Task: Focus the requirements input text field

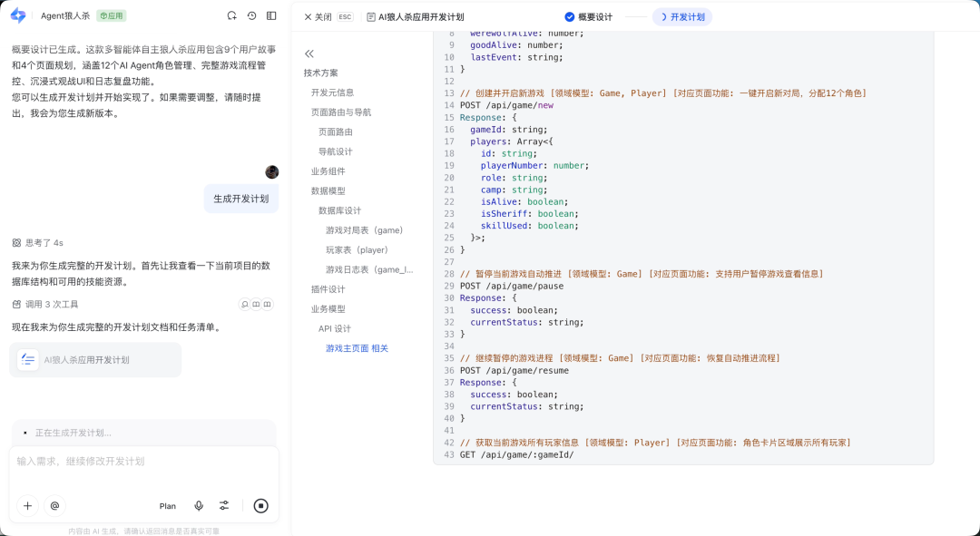Action: click(143, 462)
